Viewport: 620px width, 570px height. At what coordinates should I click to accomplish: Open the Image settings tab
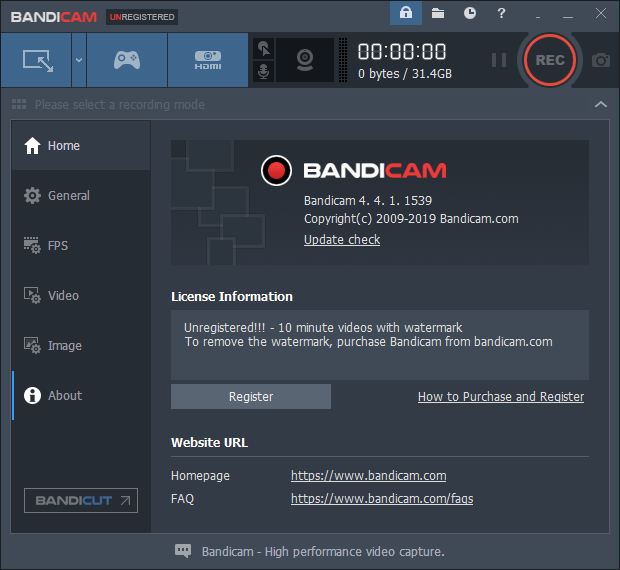tap(81, 346)
